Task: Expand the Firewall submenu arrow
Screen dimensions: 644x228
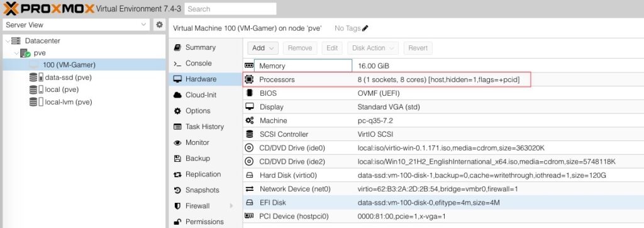Action: point(231,206)
